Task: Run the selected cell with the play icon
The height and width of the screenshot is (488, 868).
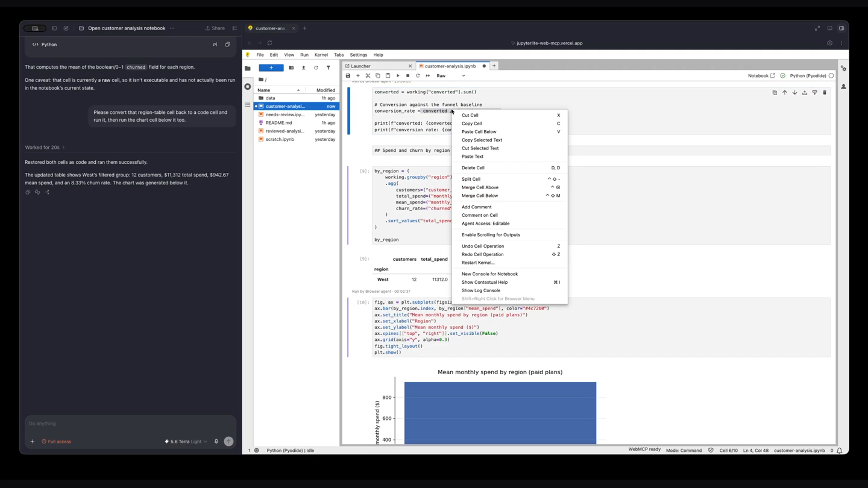Action: (x=398, y=76)
